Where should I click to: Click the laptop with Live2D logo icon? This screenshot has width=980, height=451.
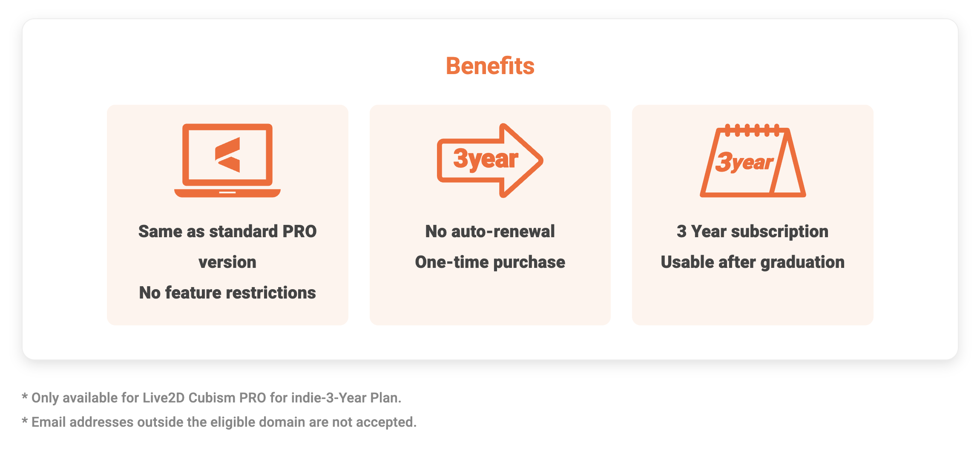227,161
